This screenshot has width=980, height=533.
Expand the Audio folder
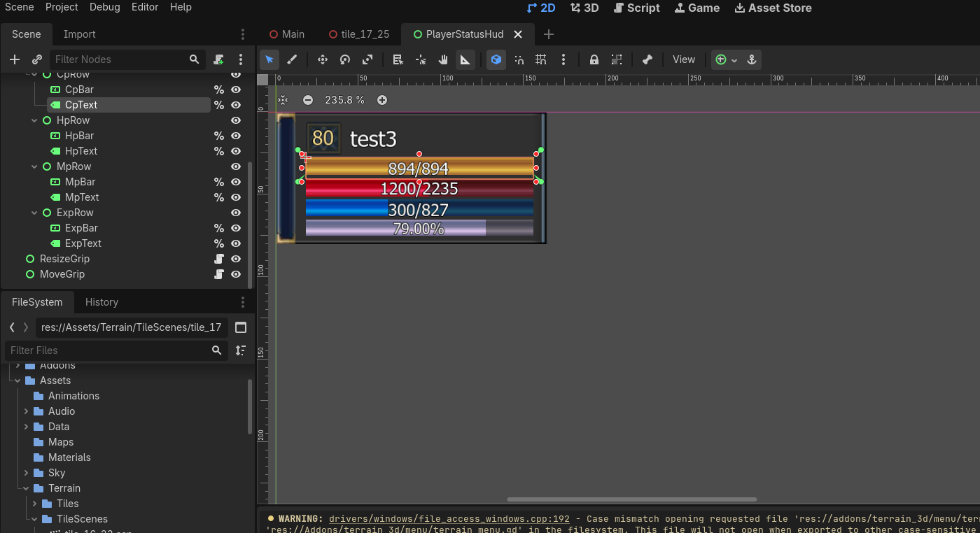point(26,411)
